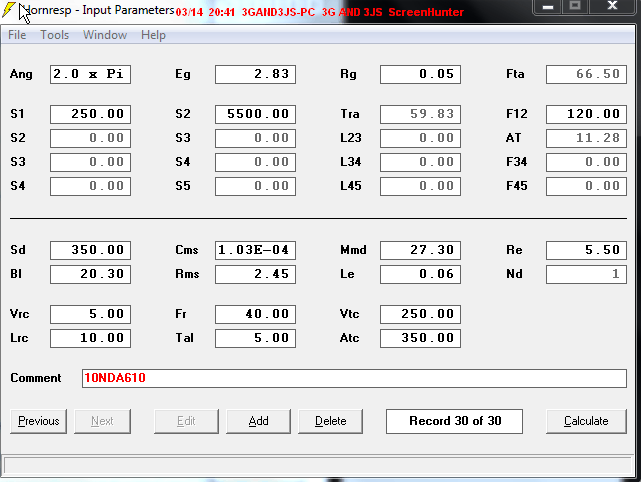Select the Rms field showing 2.45
The width and height of the screenshot is (641, 482).
(x=256, y=274)
